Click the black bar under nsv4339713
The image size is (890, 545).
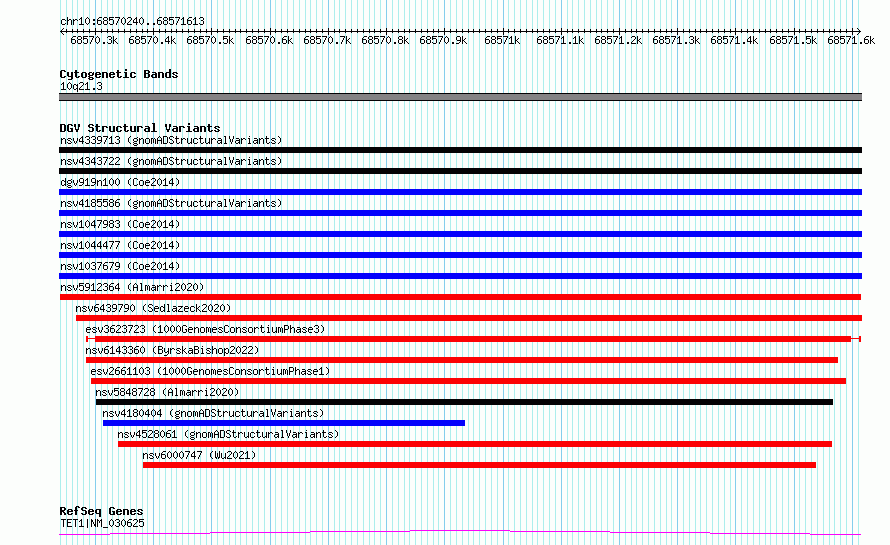tap(460, 150)
